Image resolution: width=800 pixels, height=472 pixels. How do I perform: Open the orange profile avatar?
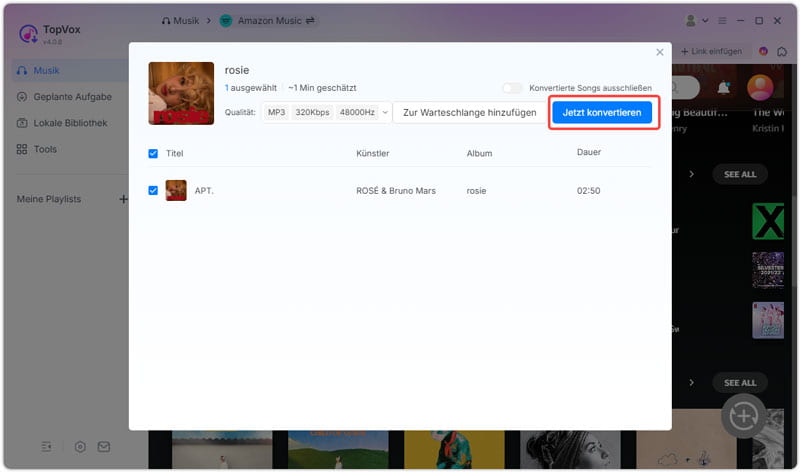(760, 87)
